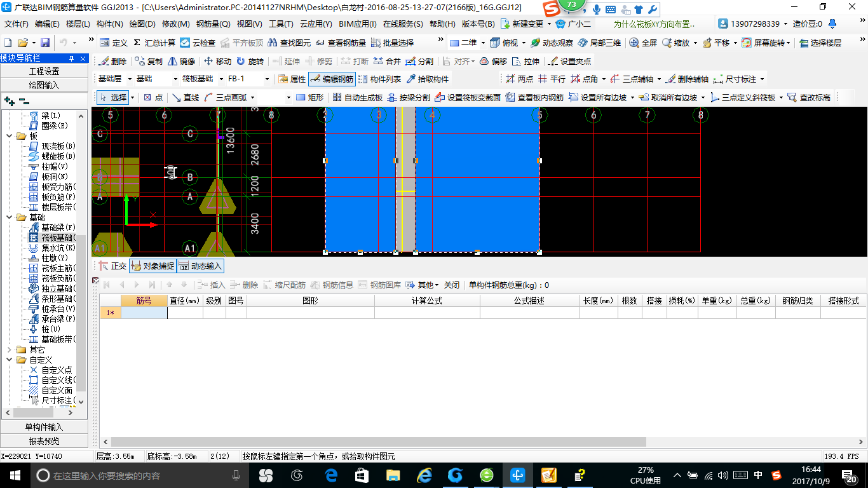Click 构件列表 component list
The height and width of the screenshot is (488, 868).
(x=379, y=79)
